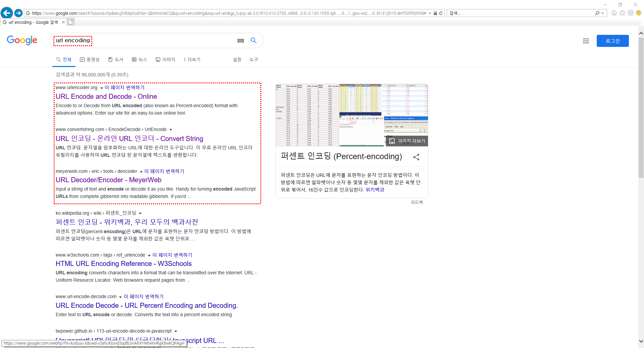Translate w3schools page via 이 페이지 번역하기
Image resolution: width=644 pixels, height=348 pixels.
172,255
